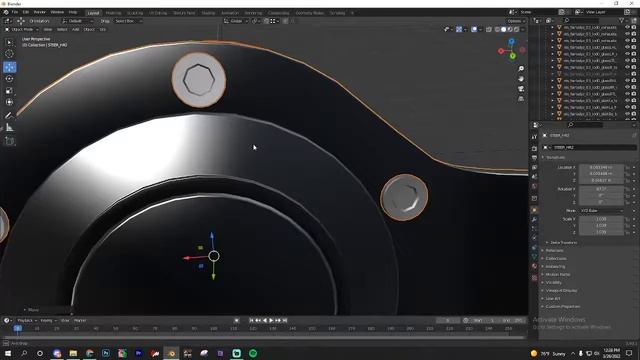Play the animation forward
The width and height of the screenshot is (640, 360).
coord(271,320)
